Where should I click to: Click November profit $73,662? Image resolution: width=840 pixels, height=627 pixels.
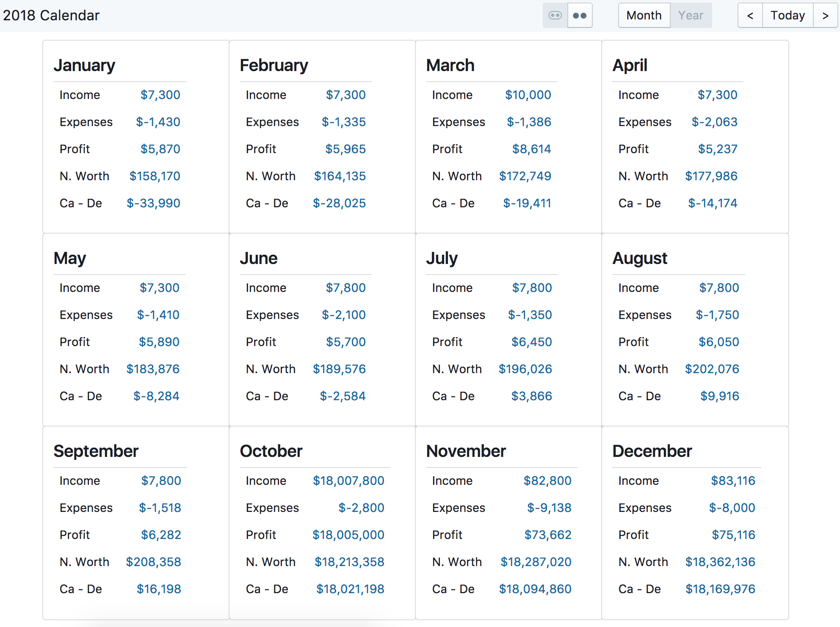547,535
